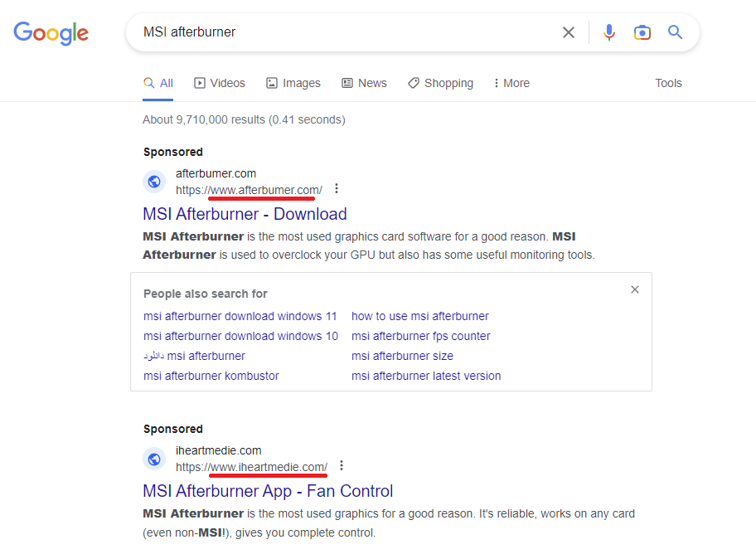Switch to the Videos tab
This screenshot has height=559, width=756.
[x=220, y=83]
